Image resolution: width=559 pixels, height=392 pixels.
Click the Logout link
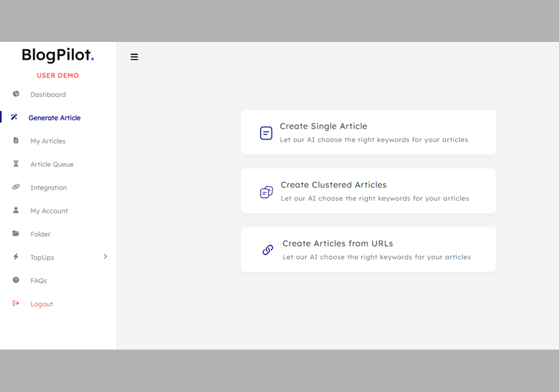coord(41,304)
